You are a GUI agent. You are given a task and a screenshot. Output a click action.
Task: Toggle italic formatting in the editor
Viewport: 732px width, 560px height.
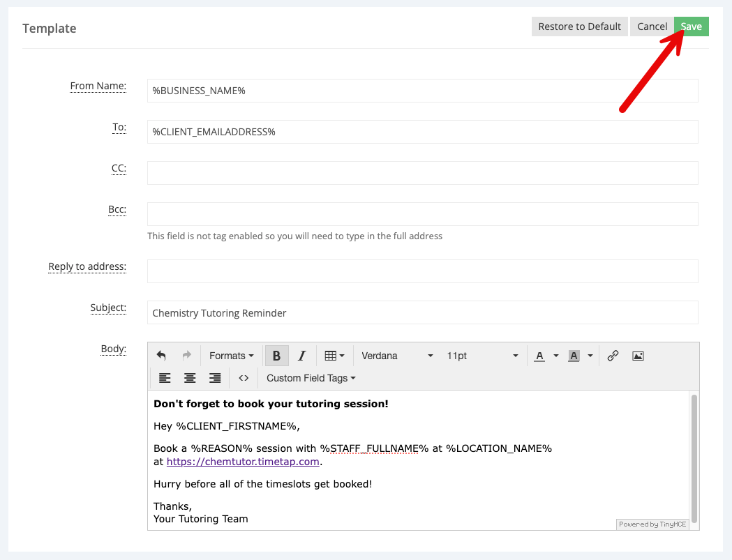[302, 356]
